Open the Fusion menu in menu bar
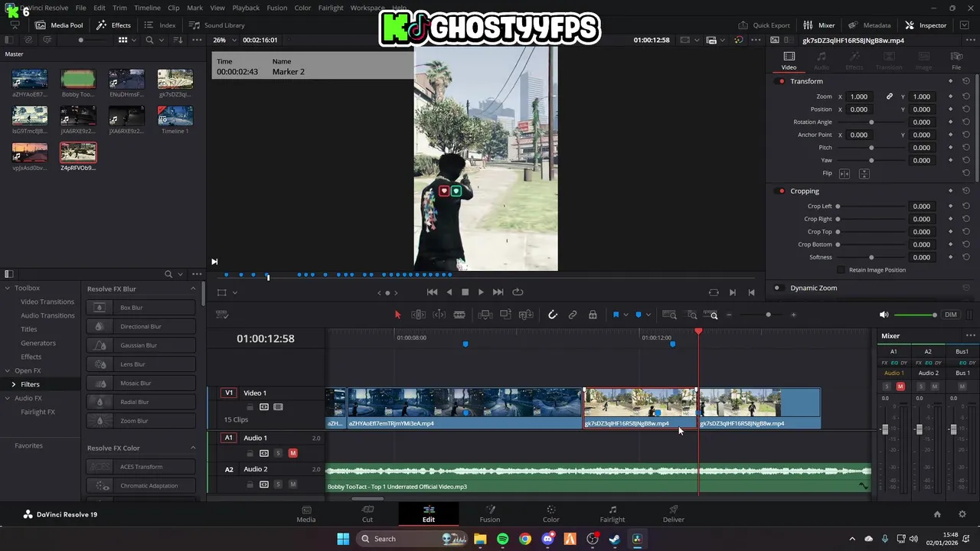Screen dimensions: 980x551 pos(277,8)
